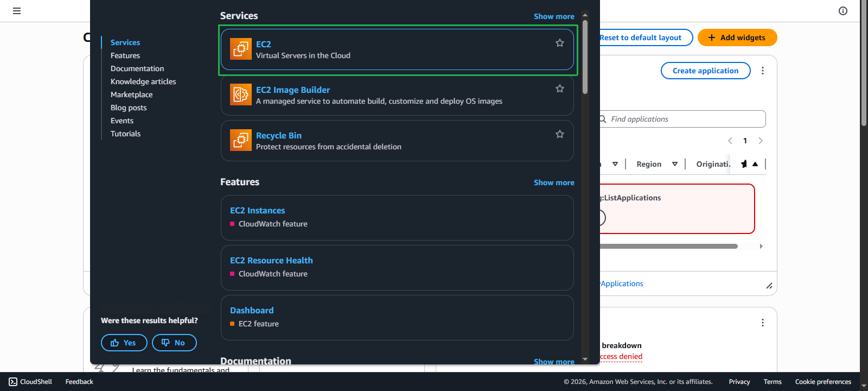
Task: Go to next applications page
Action: point(761,141)
